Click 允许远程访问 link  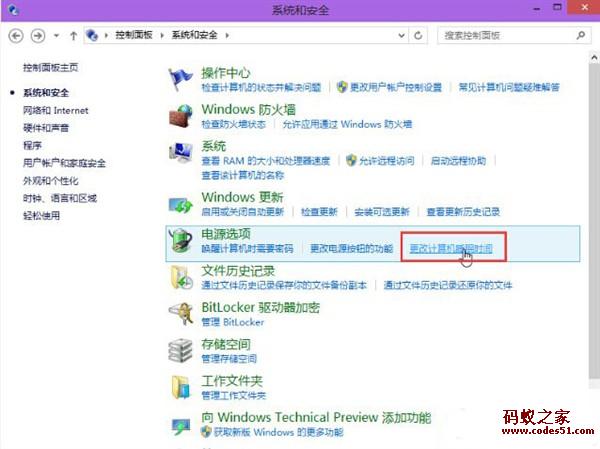point(386,161)
